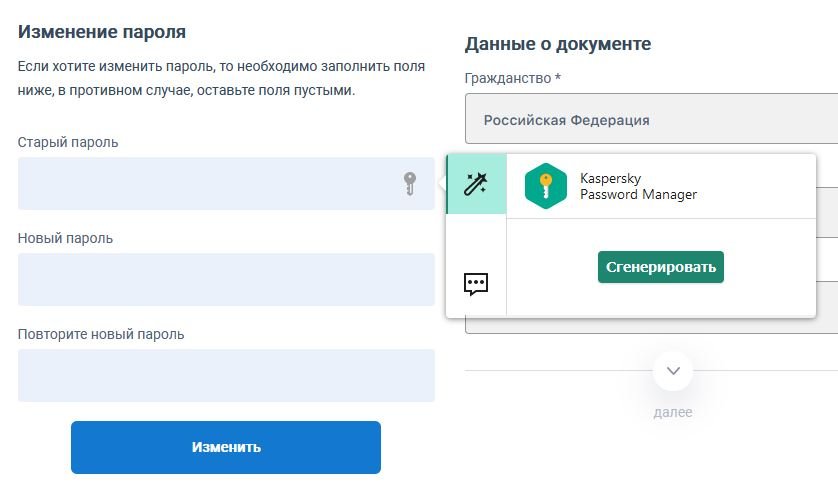Click into the Новый пароль field
This screenshot has height=487, width=838.
tap(226, 279)
